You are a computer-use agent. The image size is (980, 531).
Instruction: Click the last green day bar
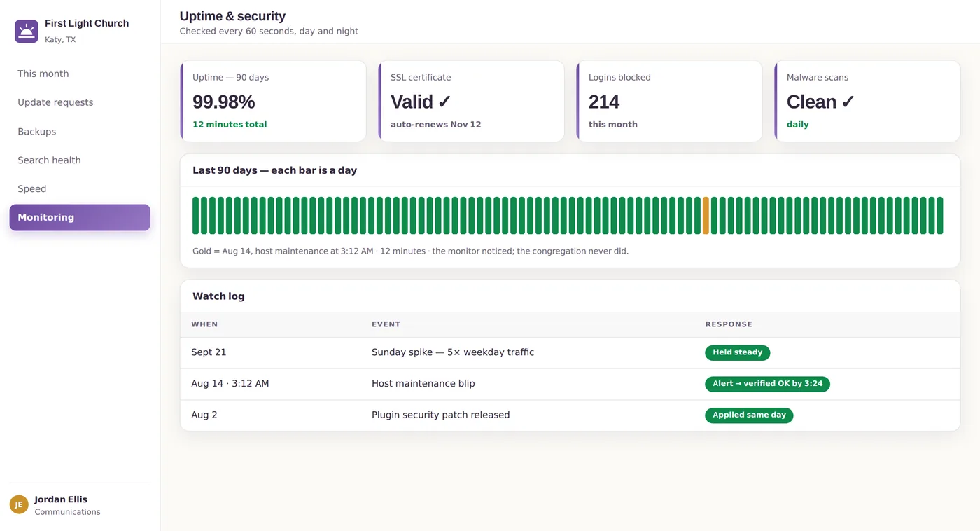(940, 216)
